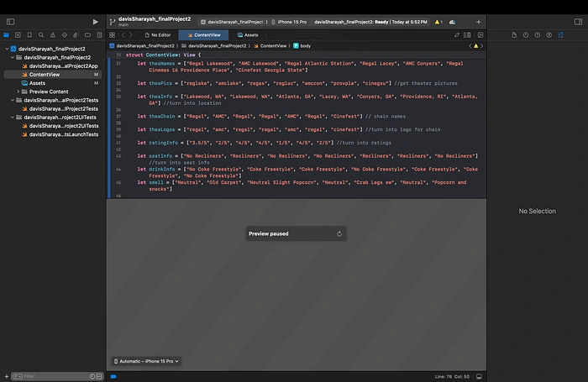The image size is (588, 382).
Task: Click the Line: 76 Col: 50 indicator
Action: 452,376
